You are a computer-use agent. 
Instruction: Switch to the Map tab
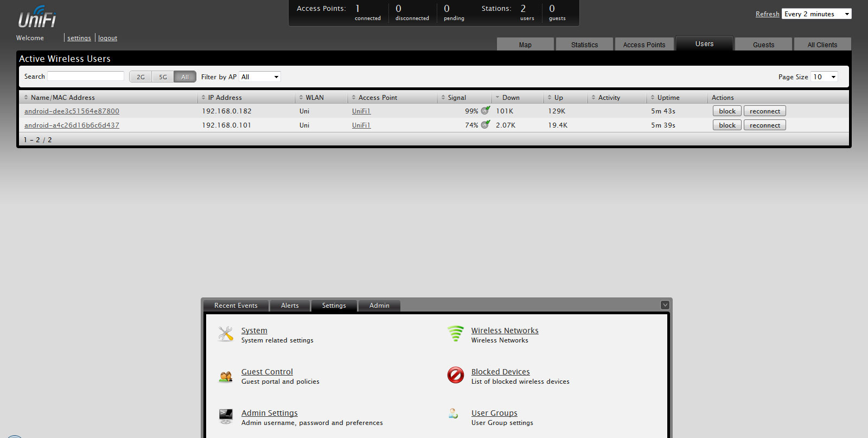[x=525, y=45]
